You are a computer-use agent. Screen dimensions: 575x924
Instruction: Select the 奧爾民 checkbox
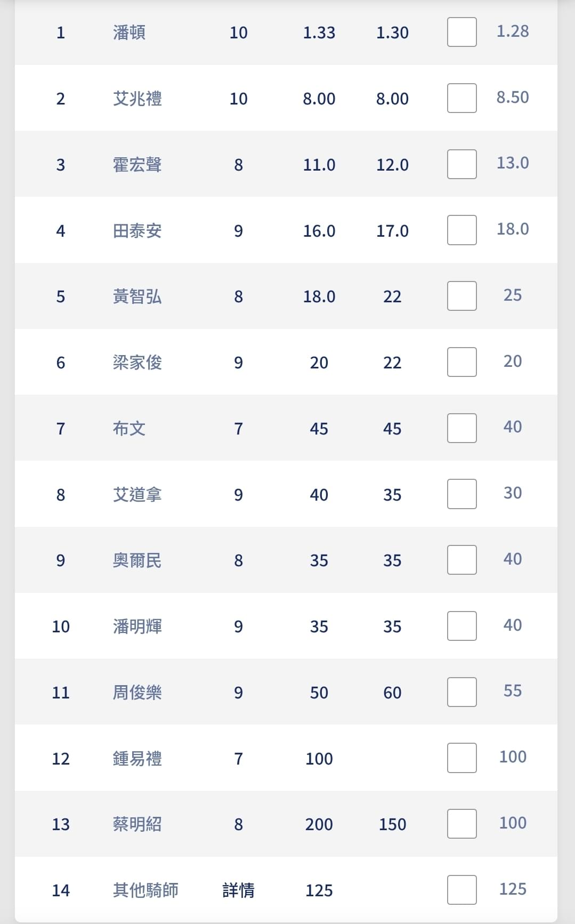pyautogui.click(x=461, y=560)
